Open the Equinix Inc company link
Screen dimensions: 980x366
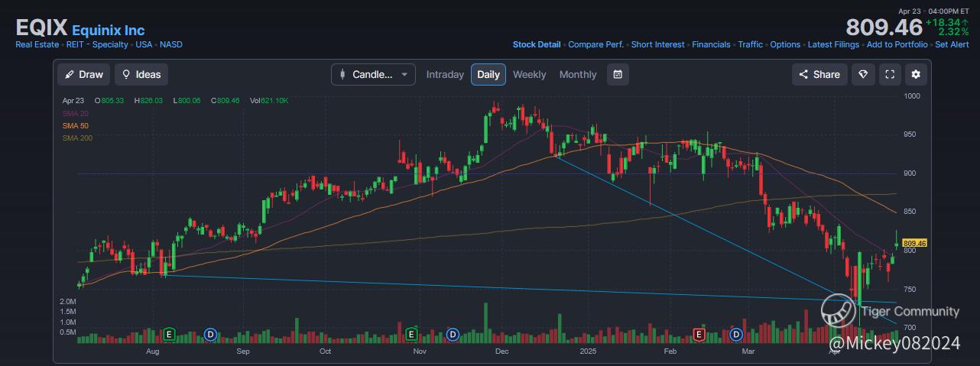(x=108, y=31)
